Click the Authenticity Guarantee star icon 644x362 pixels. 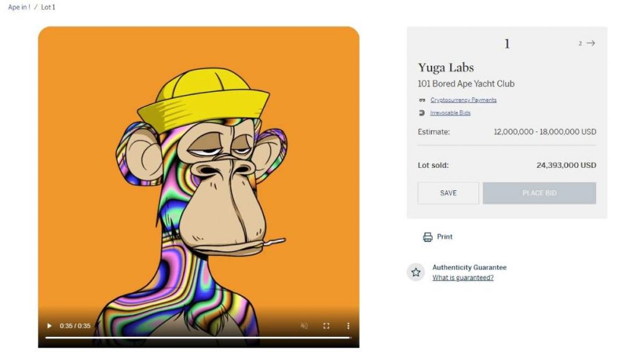coord(416,272)
